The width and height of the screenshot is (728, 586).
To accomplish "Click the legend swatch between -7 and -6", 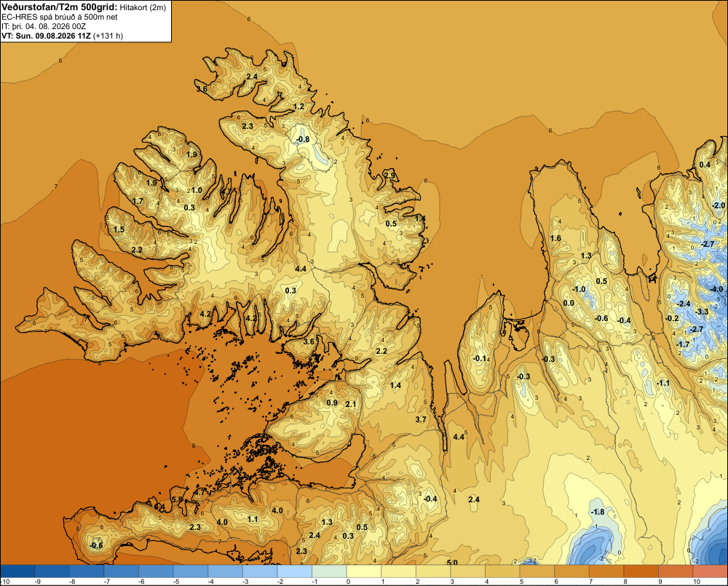I will [x=122, y=571].
